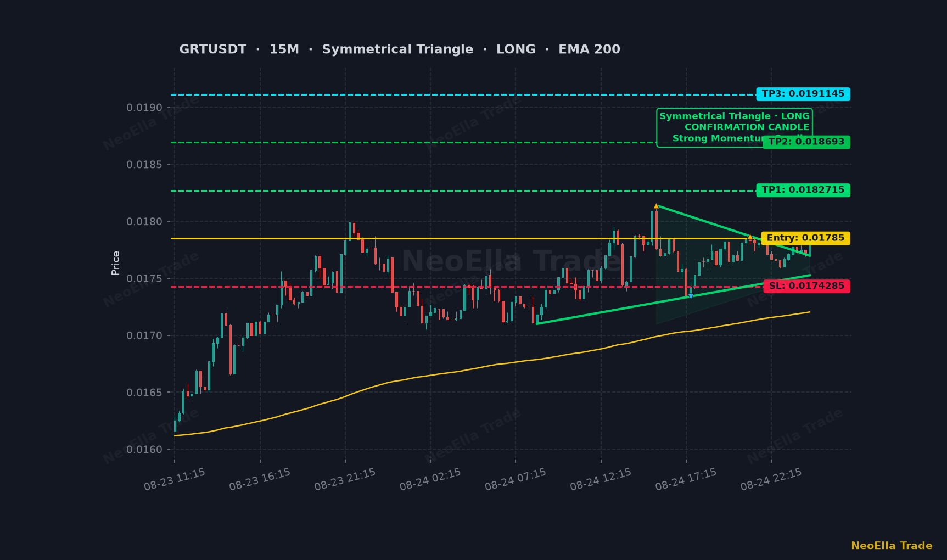Click the 0.0165 price axis label
This screenshot has width=947, height=560.
[144, 393]
